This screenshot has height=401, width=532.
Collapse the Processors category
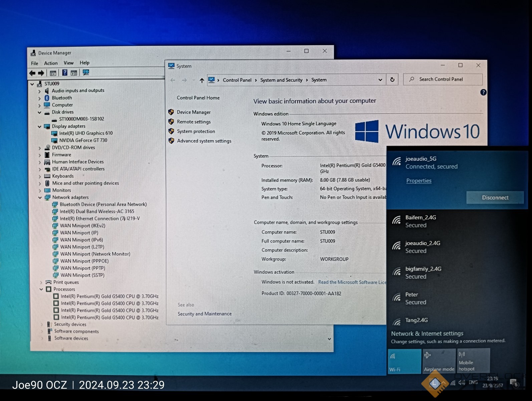41,289
